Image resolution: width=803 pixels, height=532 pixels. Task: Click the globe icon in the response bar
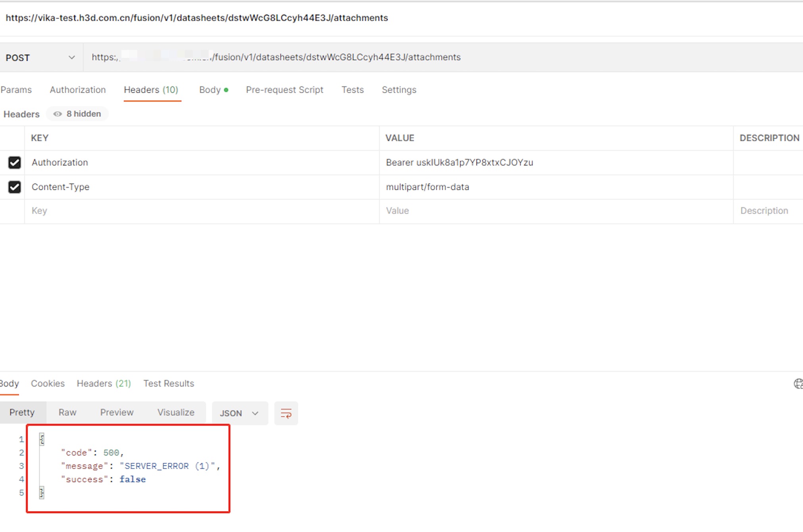[798, 384]
